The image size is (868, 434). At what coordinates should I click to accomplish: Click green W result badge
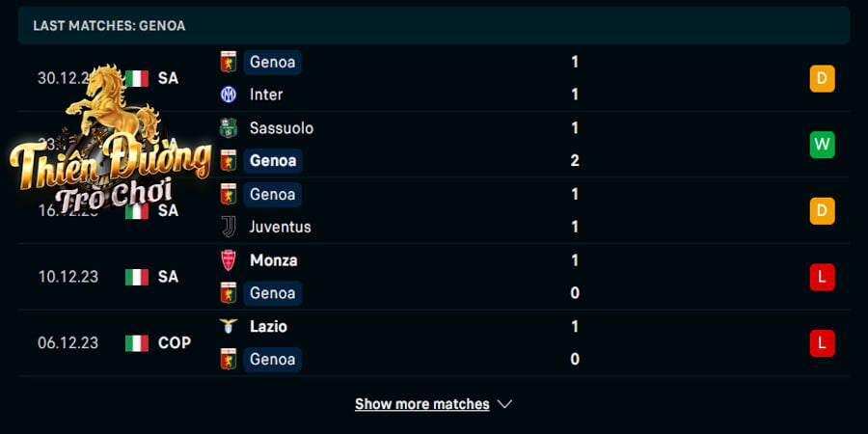(822, 145)
